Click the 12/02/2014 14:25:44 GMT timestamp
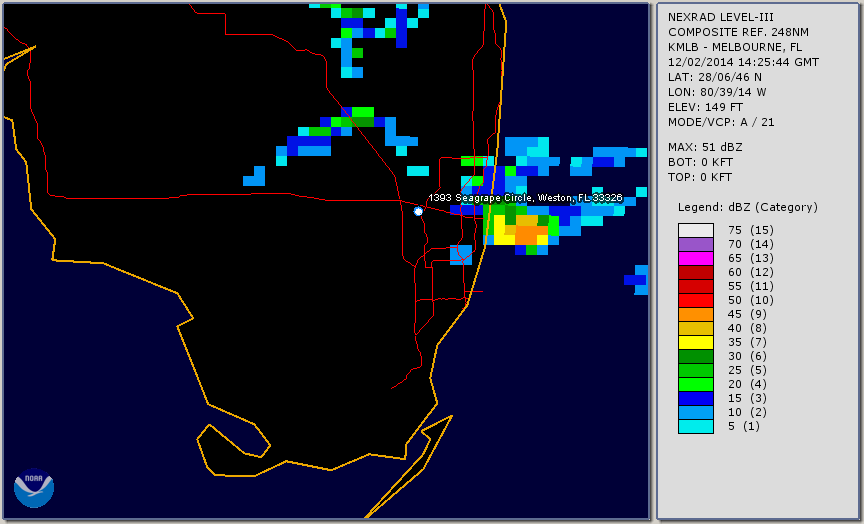The height and width of the screenshot is (524, 864). pyautogui.click(x=743, y=62)
